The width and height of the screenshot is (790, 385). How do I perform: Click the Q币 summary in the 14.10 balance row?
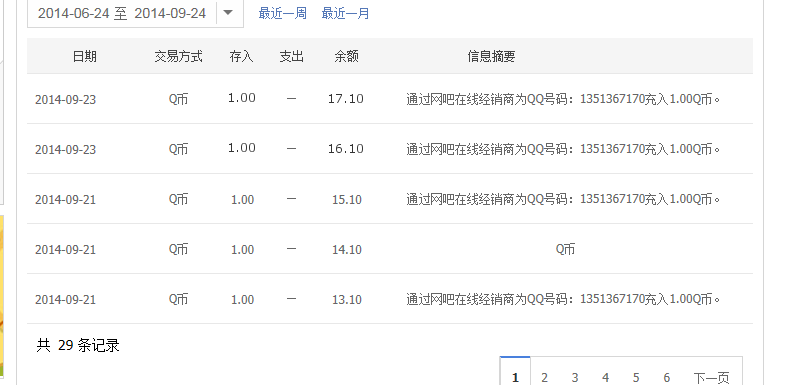pos(565,249)
